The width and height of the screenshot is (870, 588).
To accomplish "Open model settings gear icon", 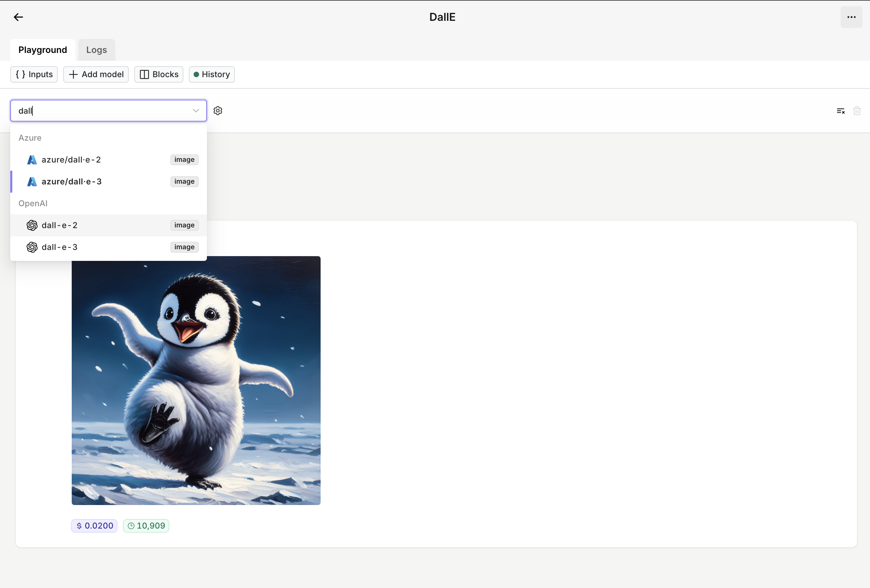I will (218, 111).
